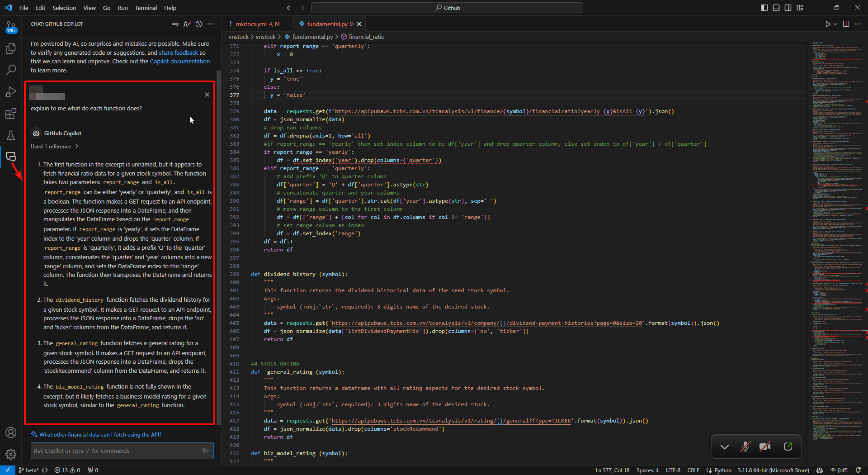The width and height of the screenshot is (868, 475).
Task: Open the Help menu
Action: [x=170, y=8]
